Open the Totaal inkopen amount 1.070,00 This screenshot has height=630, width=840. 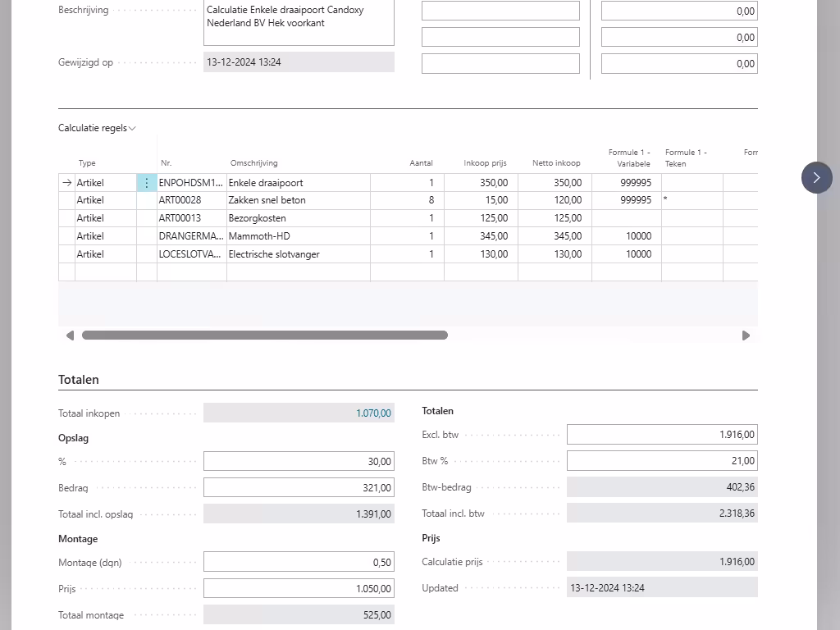pyautogui.click(x=373, y=413)
